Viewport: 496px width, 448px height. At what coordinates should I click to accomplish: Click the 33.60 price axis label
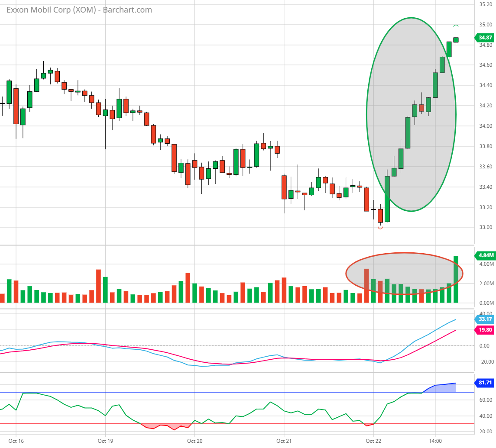click(x=486, y=167)
